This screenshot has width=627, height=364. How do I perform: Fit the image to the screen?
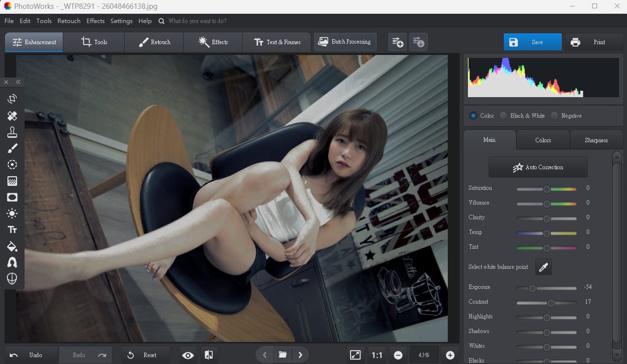coord(355,355)
